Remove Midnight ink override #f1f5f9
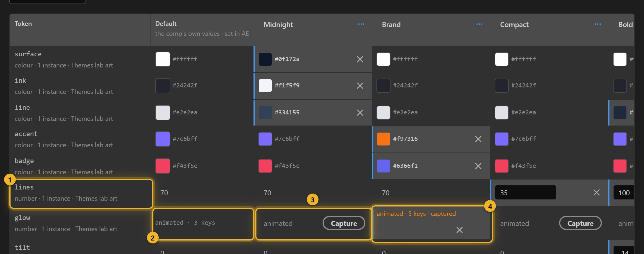Screen dimensions: 644x254 click(x=360, y=86)
